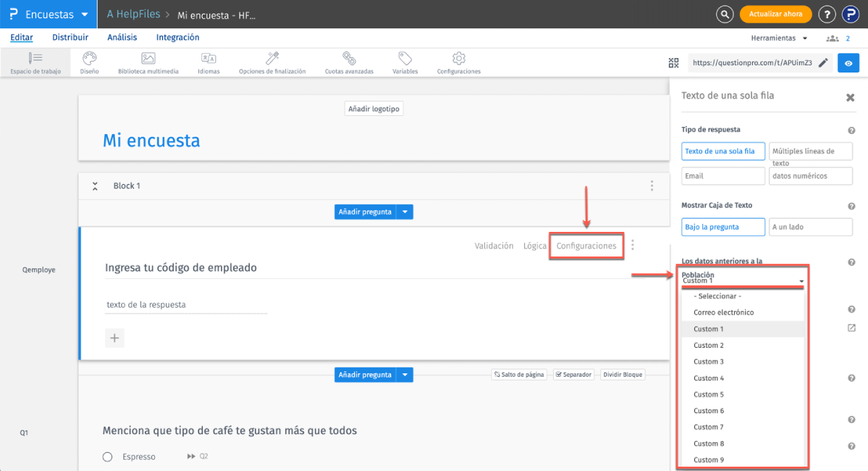Viewport: 868px width, 471px height.
Task: Choose Custom 2 from the dropdown list
Action: (x=742, y=345)
